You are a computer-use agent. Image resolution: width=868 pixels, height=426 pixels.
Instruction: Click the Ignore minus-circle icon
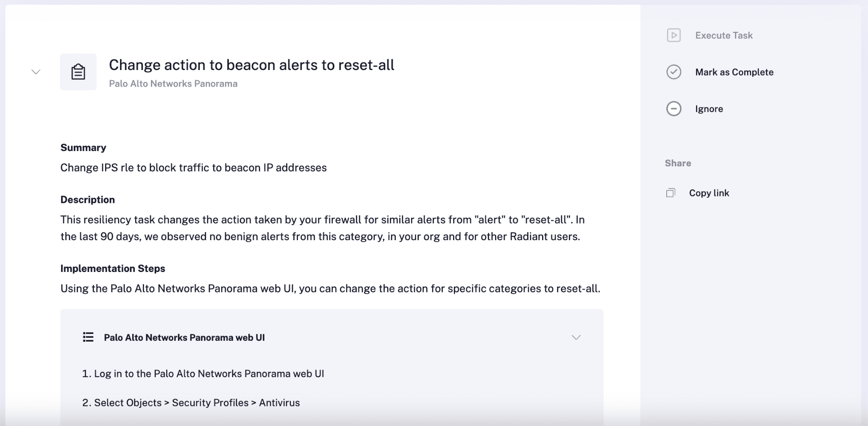(x=673, y=109)
